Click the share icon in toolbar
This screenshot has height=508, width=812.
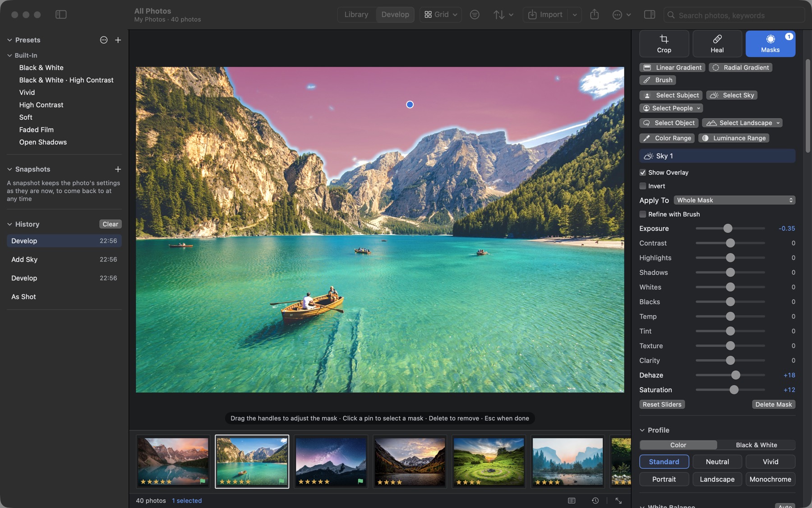point(595,14)
